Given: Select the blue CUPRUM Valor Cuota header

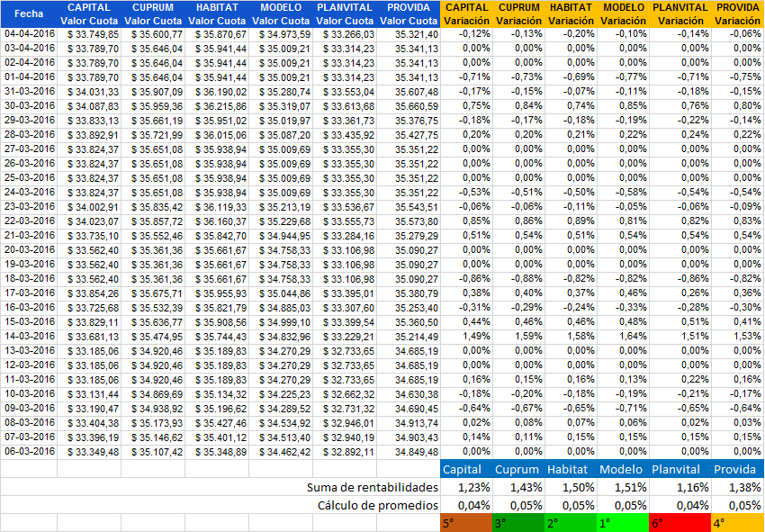Looking at the screenshot, I should [x=153, y=14].
